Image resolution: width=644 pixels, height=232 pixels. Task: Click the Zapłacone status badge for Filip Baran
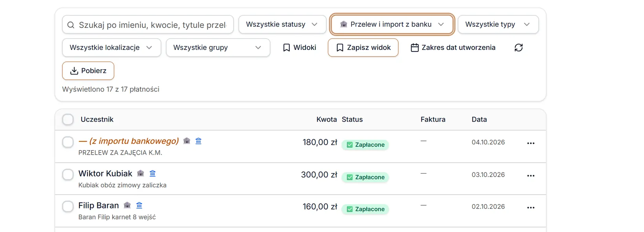365,209
